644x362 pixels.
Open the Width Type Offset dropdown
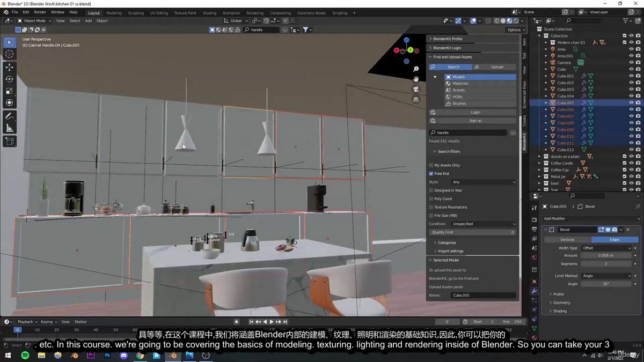606,248
